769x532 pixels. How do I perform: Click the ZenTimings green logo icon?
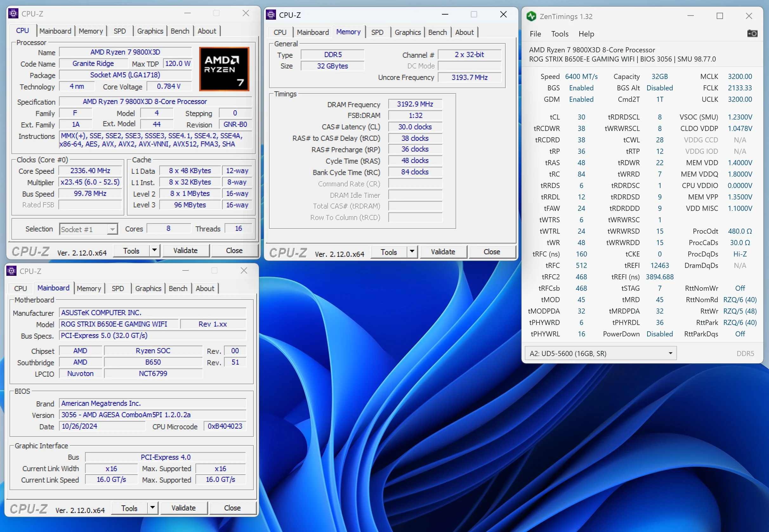[531, 16]
